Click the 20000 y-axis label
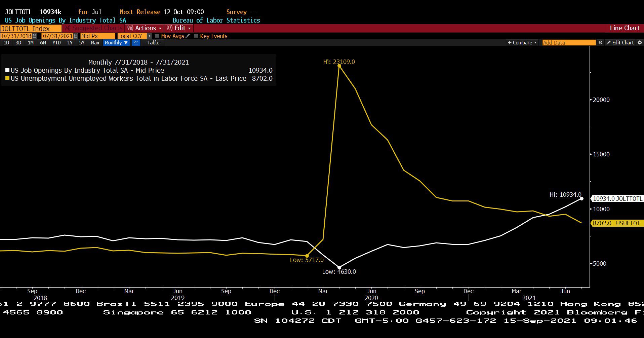The width and height of the screenshot is (644, 338). coord(601,100)
